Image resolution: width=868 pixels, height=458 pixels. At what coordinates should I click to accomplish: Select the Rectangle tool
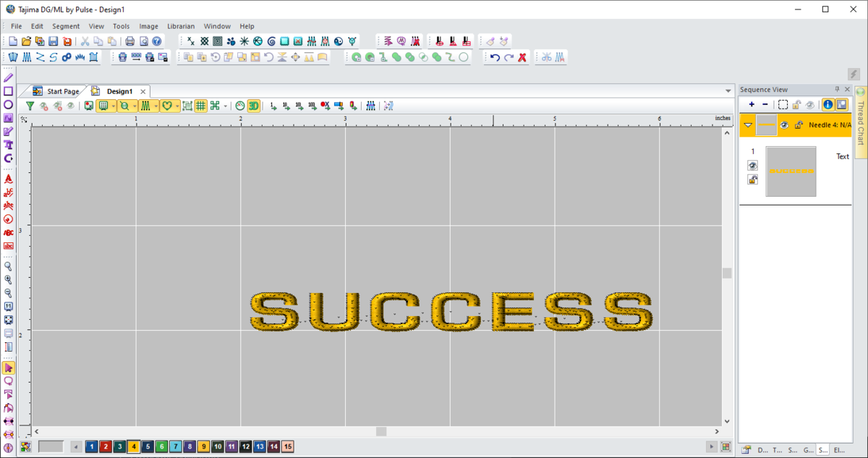(x=8, y=91)
